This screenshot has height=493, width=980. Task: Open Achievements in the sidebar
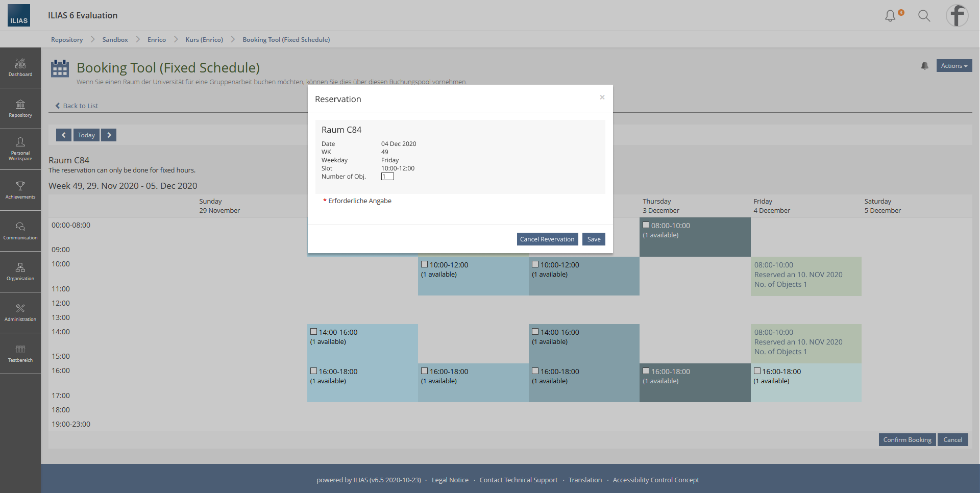tap(20, 190)
